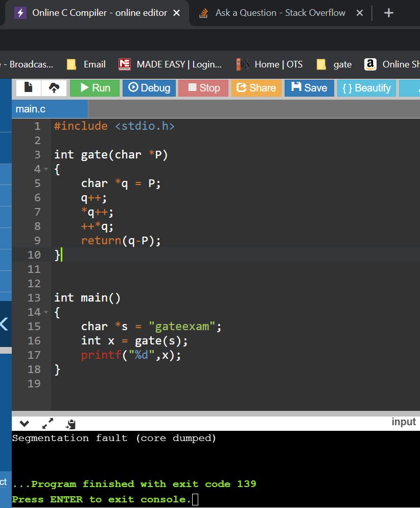Create a new file using the file icon
420x508 pixels.
28,87
